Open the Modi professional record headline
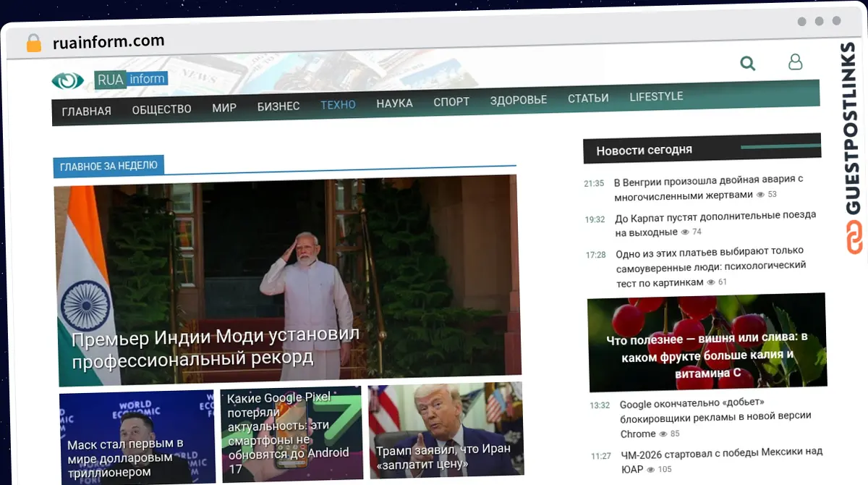This screenshot has height=485, width=868. 216,347
